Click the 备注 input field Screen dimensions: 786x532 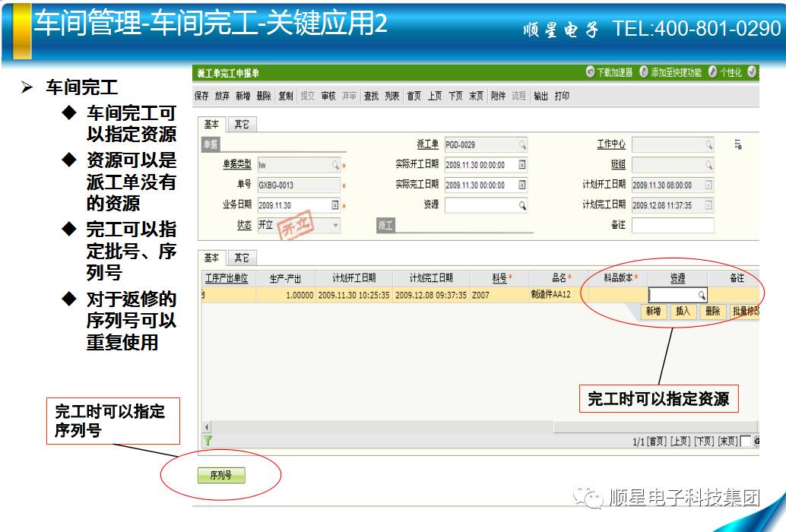(672, 226)
